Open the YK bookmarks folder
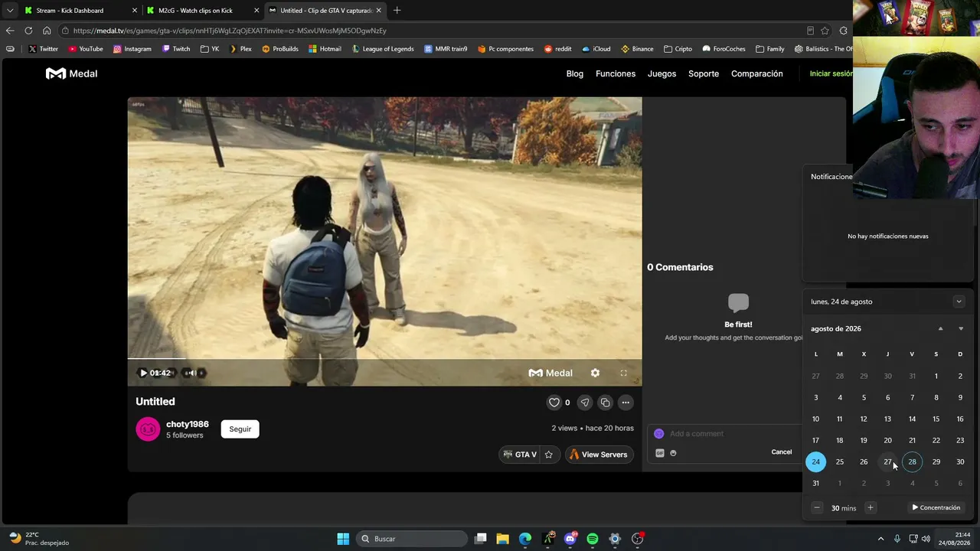This screenshot has height=551, width=980. (209, 49)
